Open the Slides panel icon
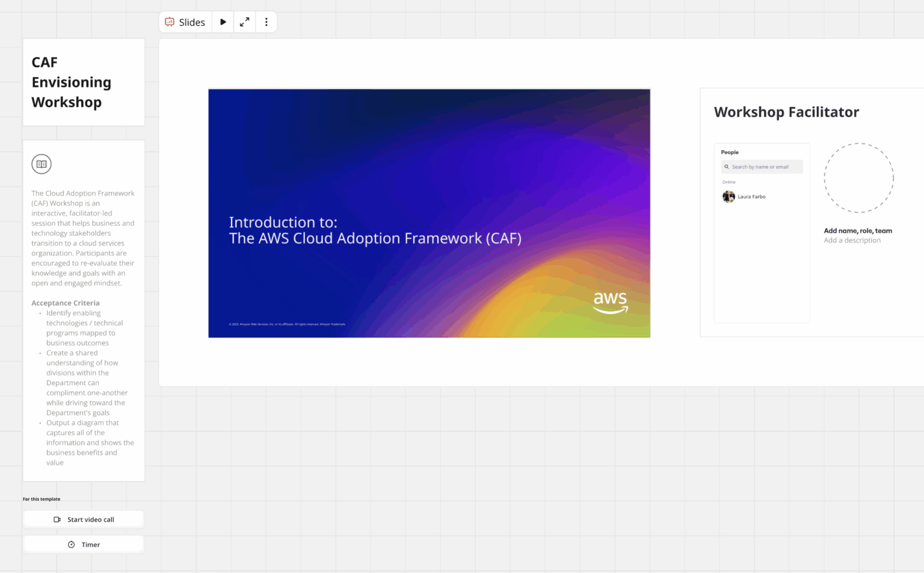924x573 pixels. (170, 22)
